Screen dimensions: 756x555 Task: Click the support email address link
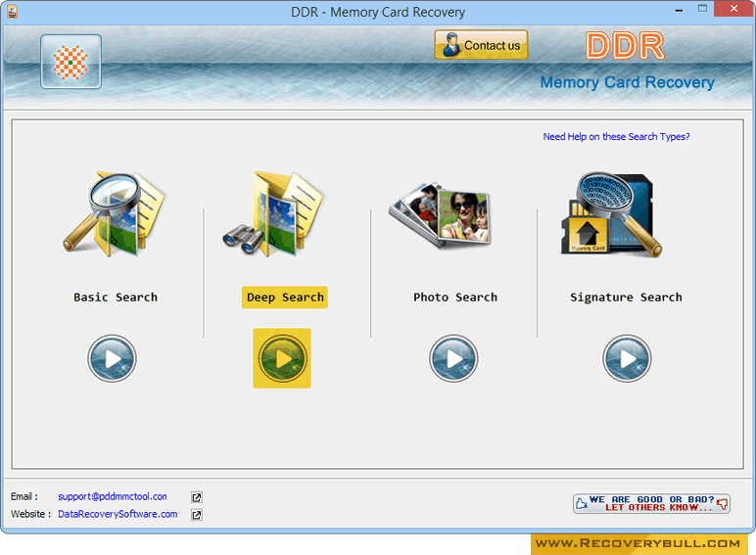[113, 496]
